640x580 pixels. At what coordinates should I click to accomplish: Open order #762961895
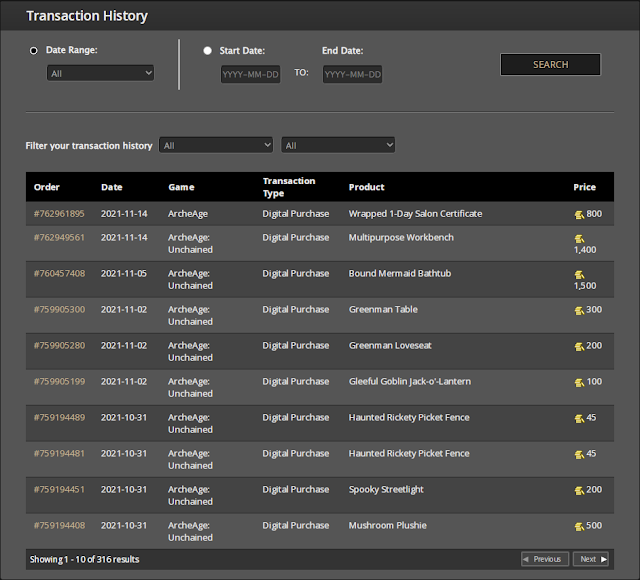tap(59, 214)
